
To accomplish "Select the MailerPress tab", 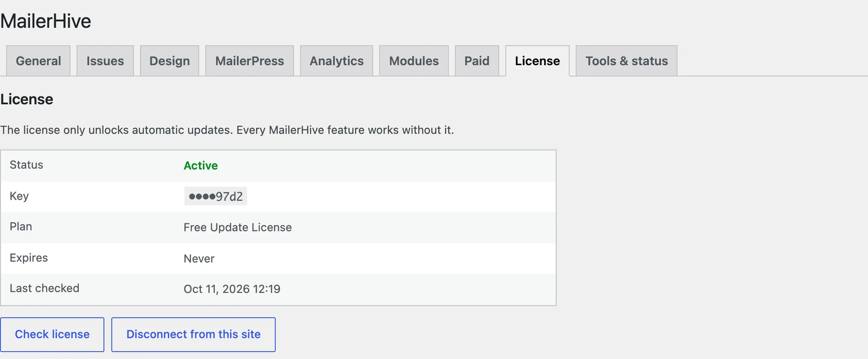I will click(x=250, y=61).
